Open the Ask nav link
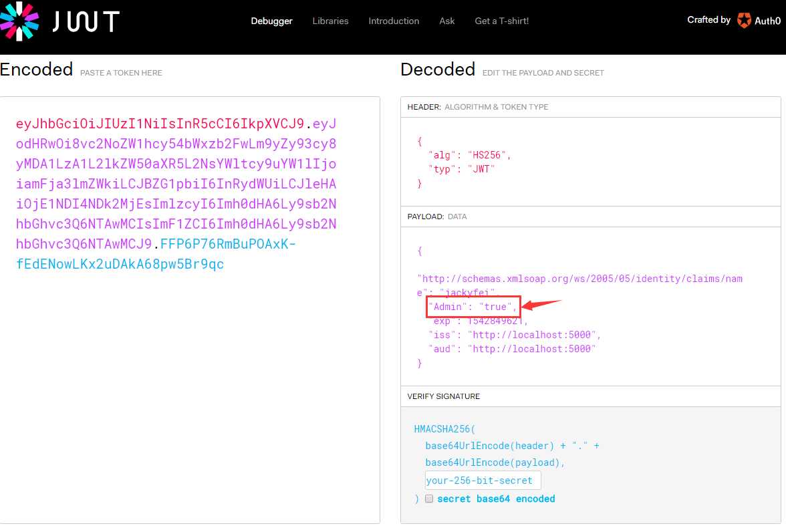 click(x=446, y=21)
